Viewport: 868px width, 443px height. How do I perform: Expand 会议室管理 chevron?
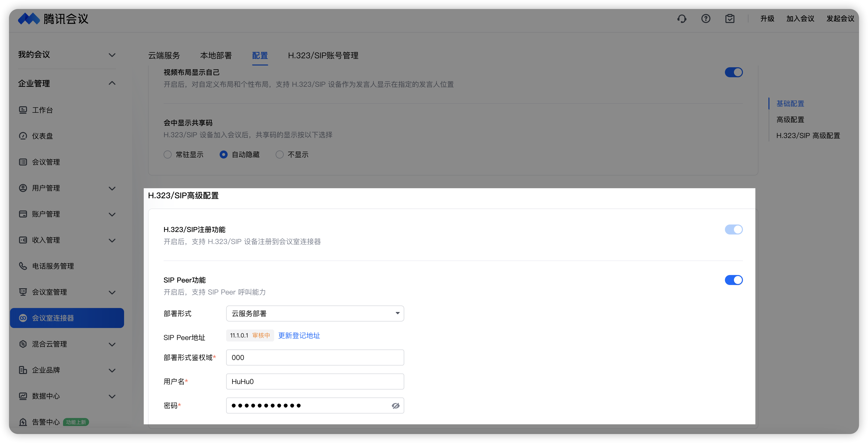tap(112, 292)
